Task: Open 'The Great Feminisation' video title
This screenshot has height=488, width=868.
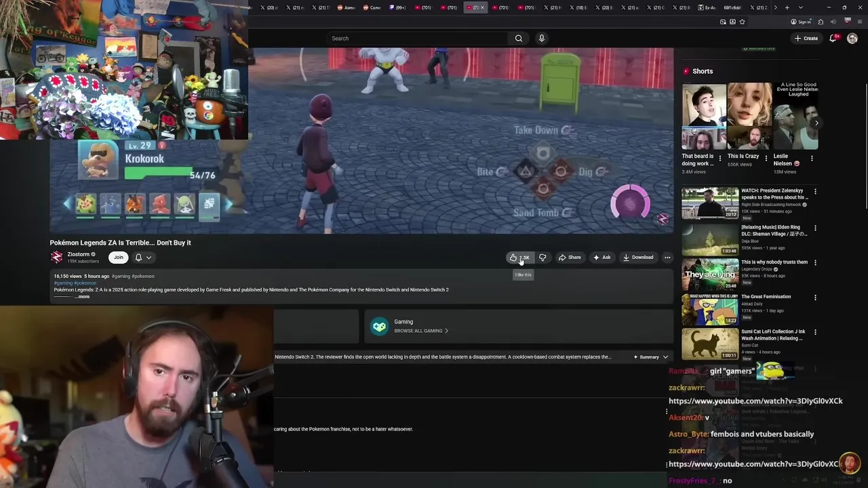Action: [766, 297]
